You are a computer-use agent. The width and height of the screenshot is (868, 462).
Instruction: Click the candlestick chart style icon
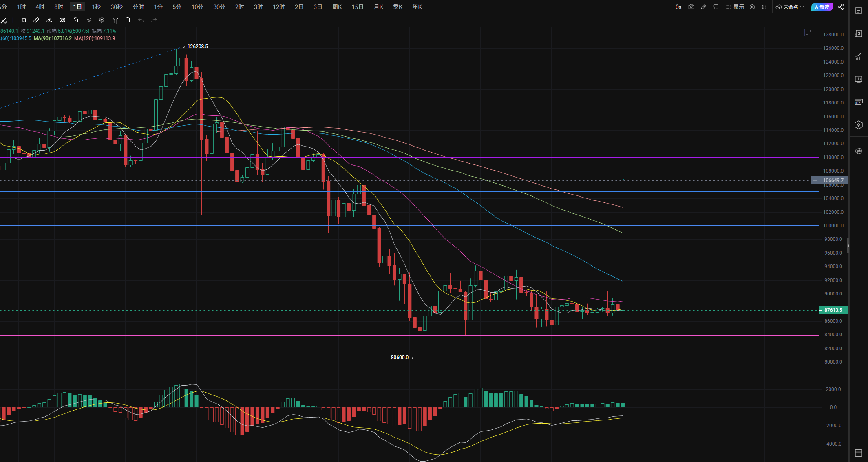pyautogui.click(x=62, y=20)
